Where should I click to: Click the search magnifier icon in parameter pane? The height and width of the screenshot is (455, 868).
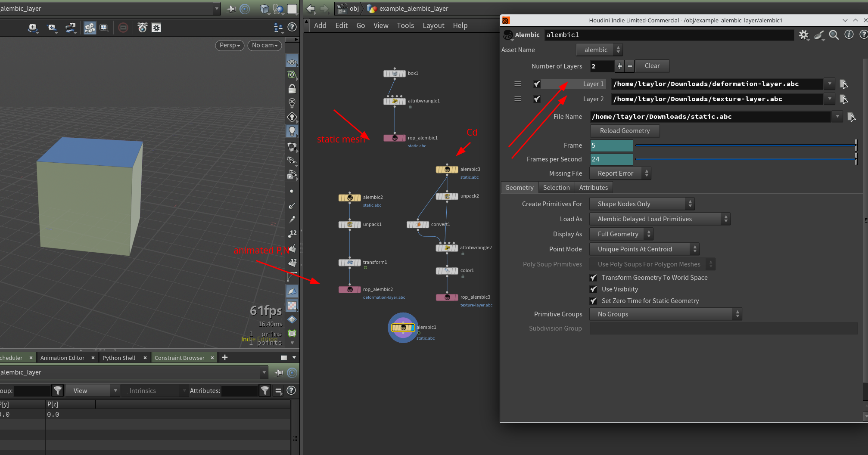(x=834, y=35)
